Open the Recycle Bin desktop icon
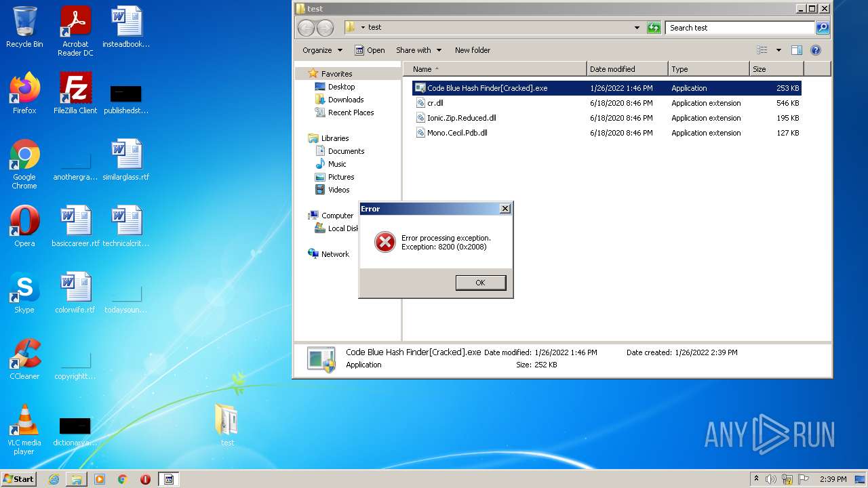868x488 pixels. pyautogui.click(x=24, y=27)
